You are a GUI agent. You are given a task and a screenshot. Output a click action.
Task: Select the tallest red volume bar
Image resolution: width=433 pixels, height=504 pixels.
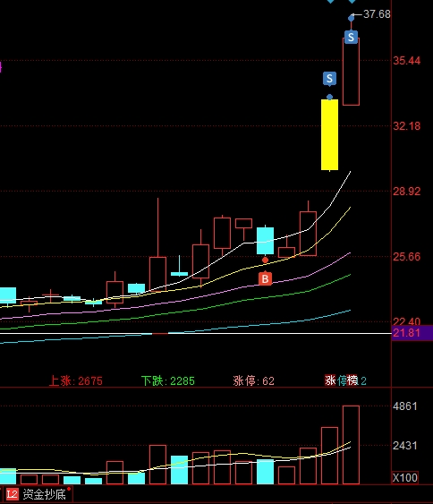351,445
